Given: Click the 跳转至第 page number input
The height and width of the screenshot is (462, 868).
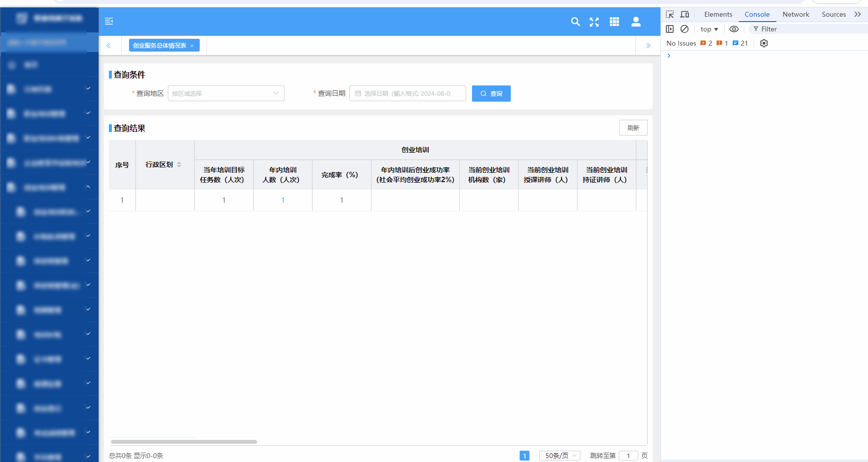Looking at the screenshot, I should pyautogui.click(x=629, y=456).
